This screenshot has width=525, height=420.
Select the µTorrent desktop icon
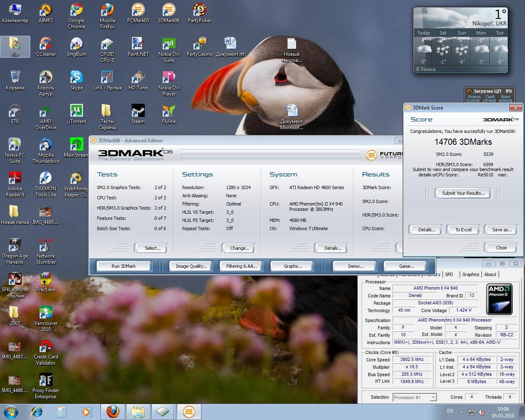[x=77, y=114]
